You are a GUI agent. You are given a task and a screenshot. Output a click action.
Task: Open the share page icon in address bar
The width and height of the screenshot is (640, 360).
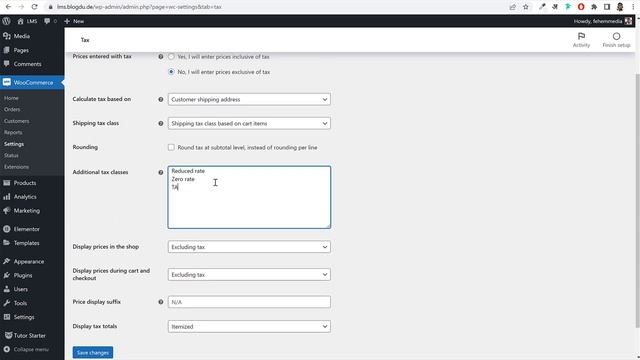tap(513, 7)
